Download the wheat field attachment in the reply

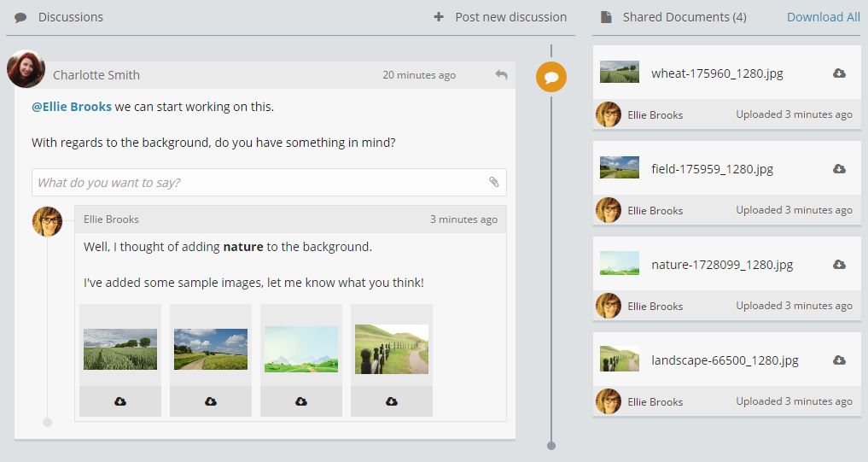click(120, 401)
